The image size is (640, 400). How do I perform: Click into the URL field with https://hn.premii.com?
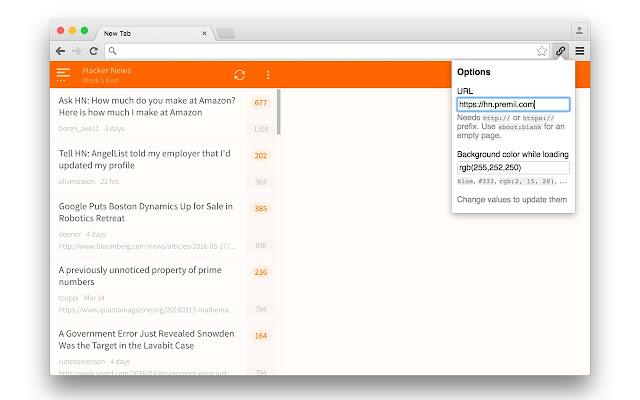[513, 104]
